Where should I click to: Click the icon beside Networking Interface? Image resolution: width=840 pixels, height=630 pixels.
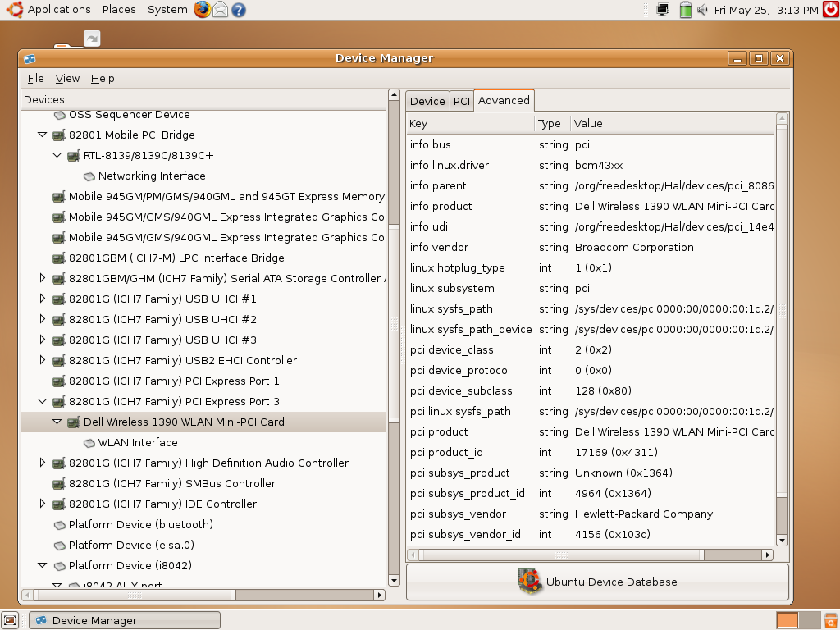(x=89, y=176)
